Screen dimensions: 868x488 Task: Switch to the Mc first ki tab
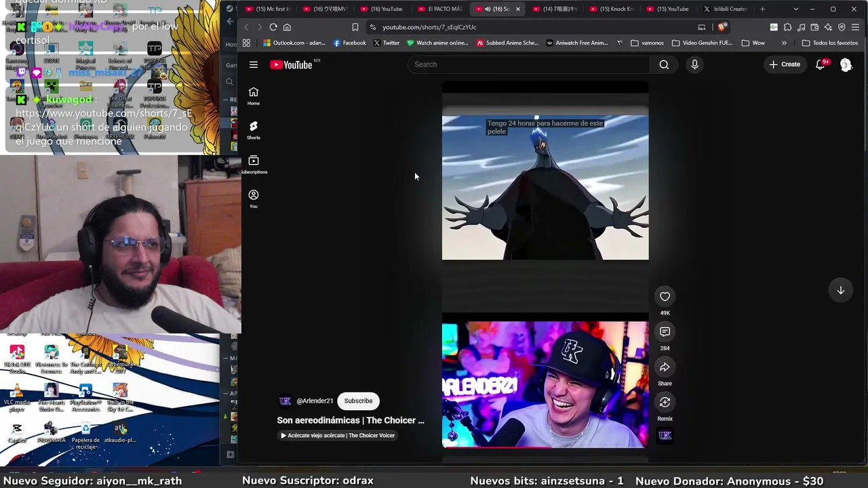click(x=268, y=9)
